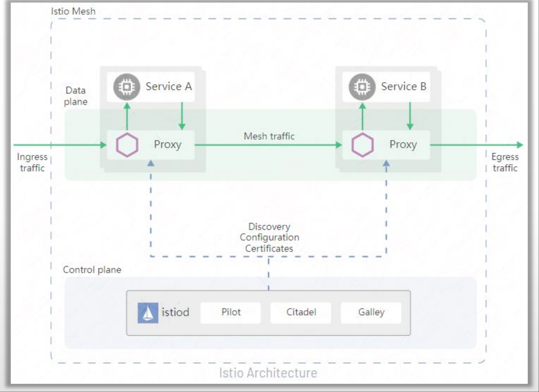This screenshot has width=539, height=392.
Task: Click the istiod sailboat logo
Action: 148,313
